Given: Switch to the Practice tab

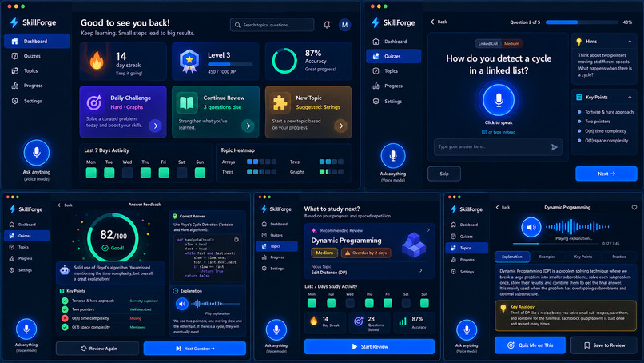Looking at the screenshot, I should click(619, 257).
